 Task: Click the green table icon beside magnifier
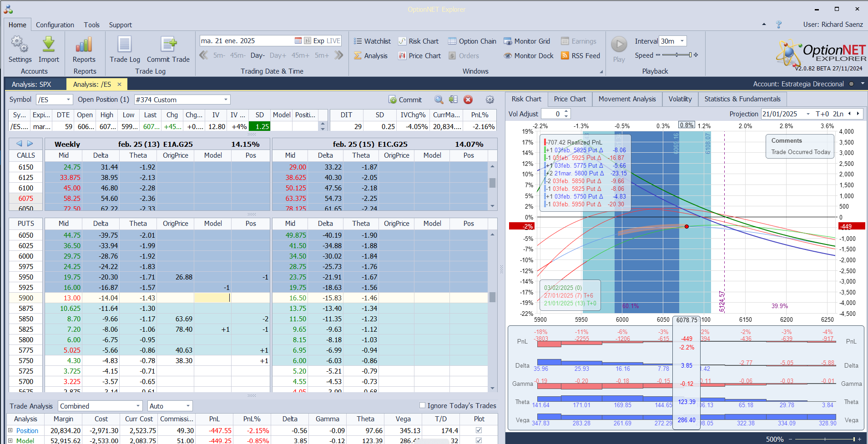coord(453,100)
